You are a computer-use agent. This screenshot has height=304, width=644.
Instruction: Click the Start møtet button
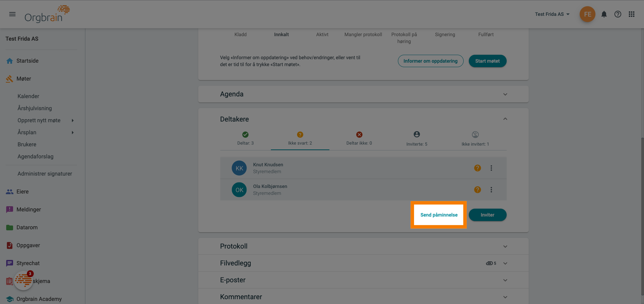[x=487, y=61]
